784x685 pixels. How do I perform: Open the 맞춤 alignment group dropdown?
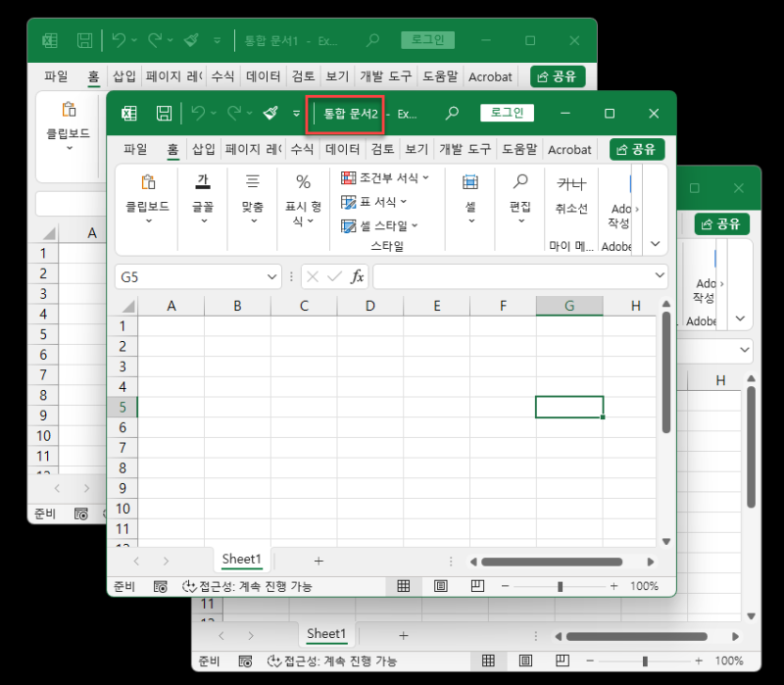click(x=253, y=199)
